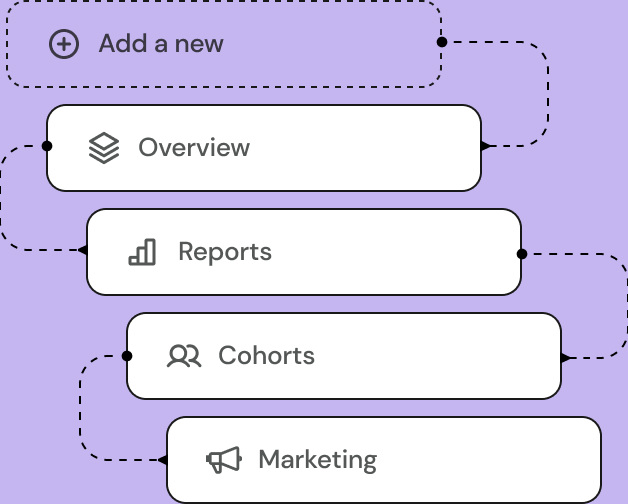The width and height of the screenshot is (628, 504).
Task: Click the plus circle icon
Action: (64, 44)
